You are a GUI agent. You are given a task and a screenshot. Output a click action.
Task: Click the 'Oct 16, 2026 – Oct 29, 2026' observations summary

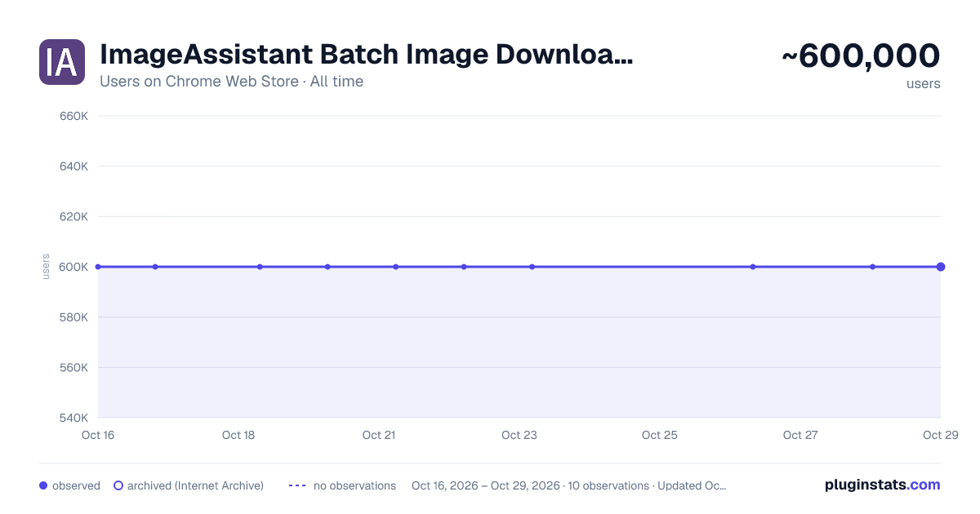(x=569, y=485)
